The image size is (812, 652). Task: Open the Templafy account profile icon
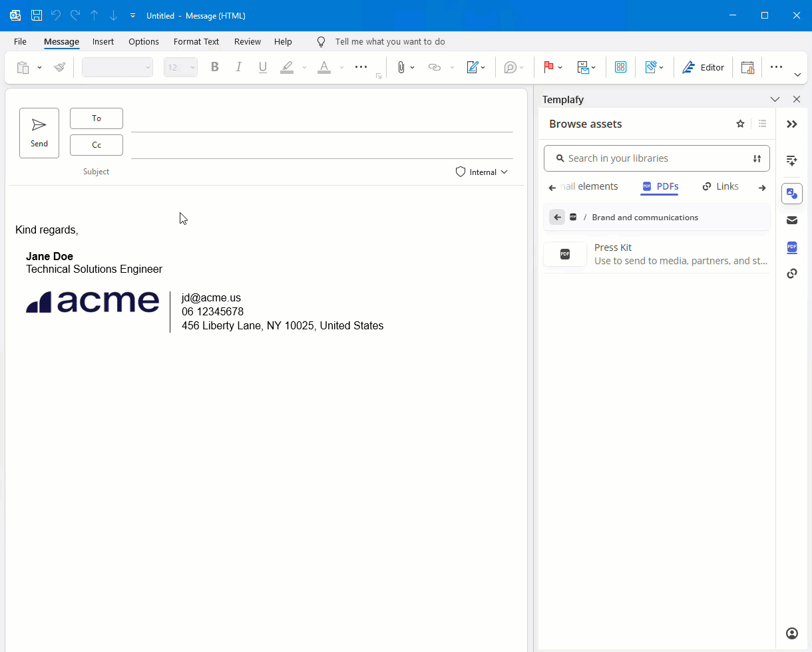[792, 633]
